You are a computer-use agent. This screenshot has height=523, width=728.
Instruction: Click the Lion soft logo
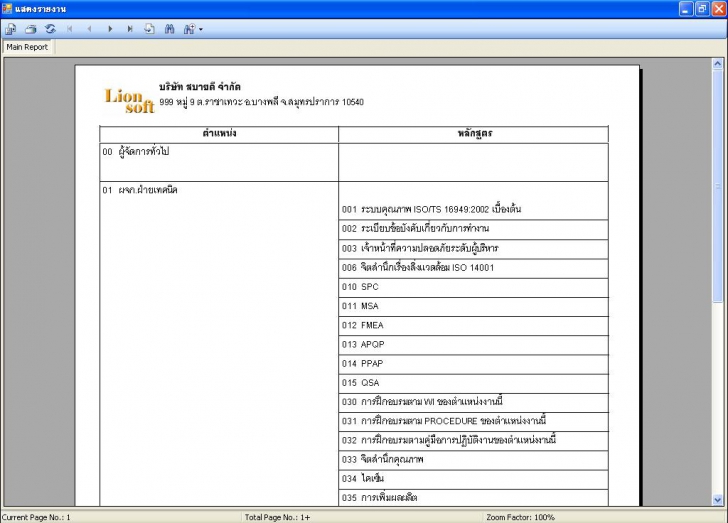pyautogui.click(x=129, y=101)
